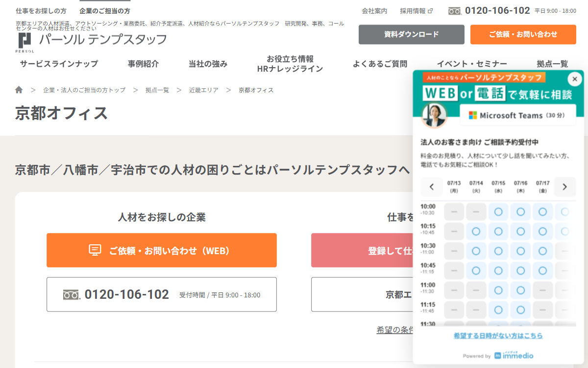Click the 京都オフィス page heading
Viewport: 588px width, 368px height.
62,113
